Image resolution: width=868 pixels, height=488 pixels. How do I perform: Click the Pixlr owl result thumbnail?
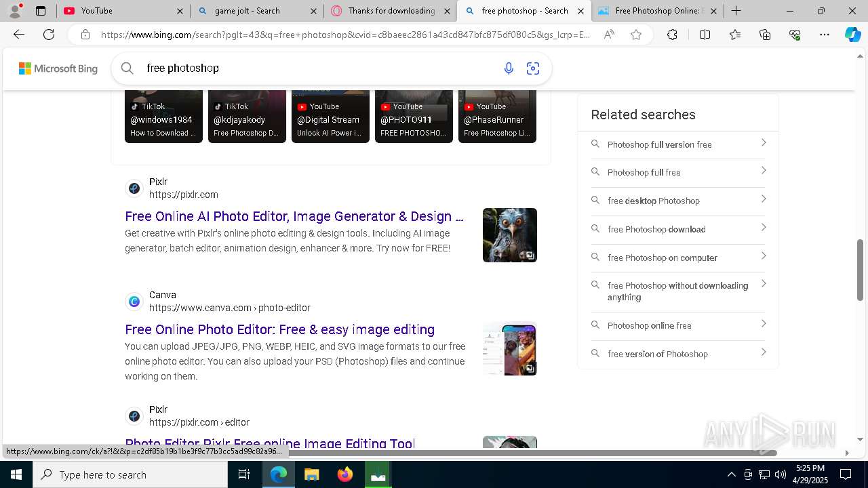[x=510, y=235]
